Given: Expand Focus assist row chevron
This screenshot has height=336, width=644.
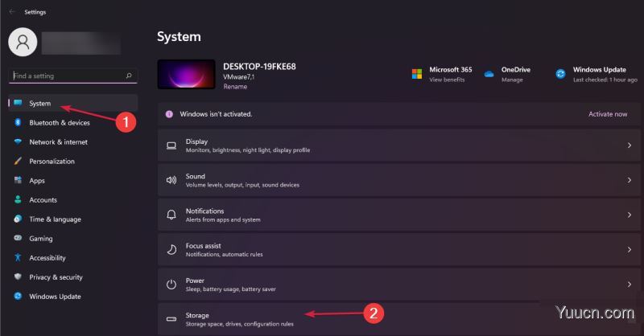Looking at the screenshot, I should point(630,249).
